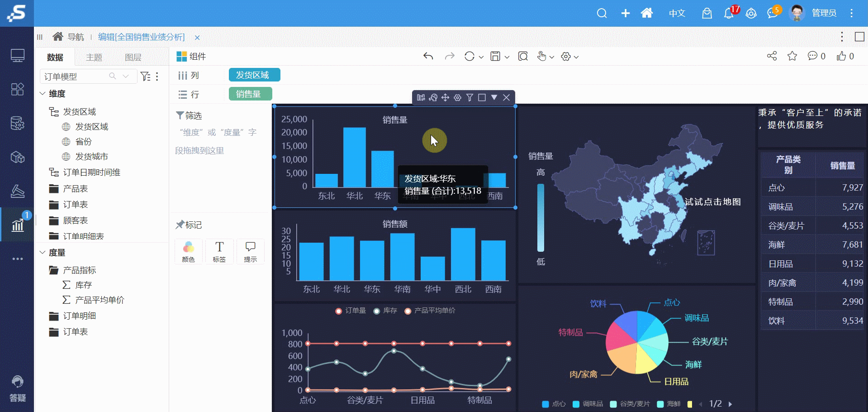Open the analysis chart sidebar icon with badge 1
868x412 pixels.
[x=18, y=225]
